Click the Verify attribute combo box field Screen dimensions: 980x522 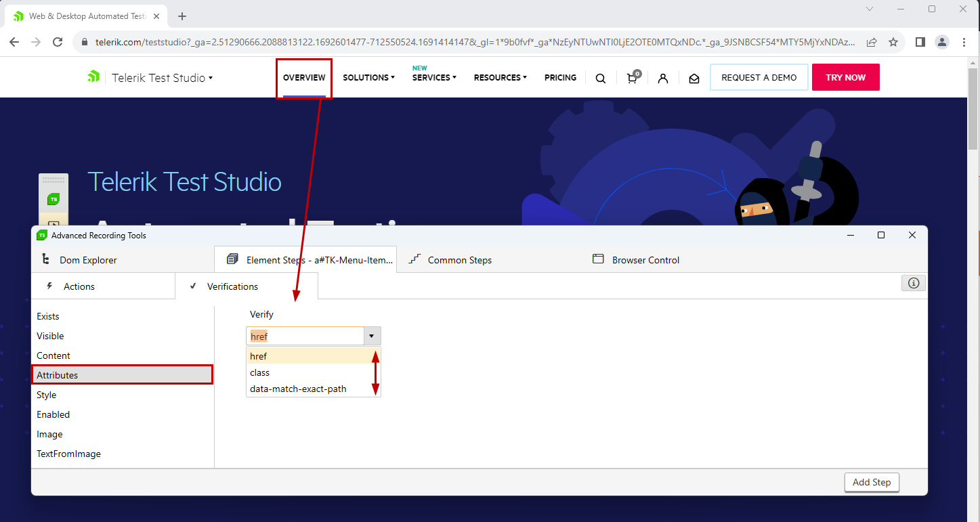(x=305, y=336)
